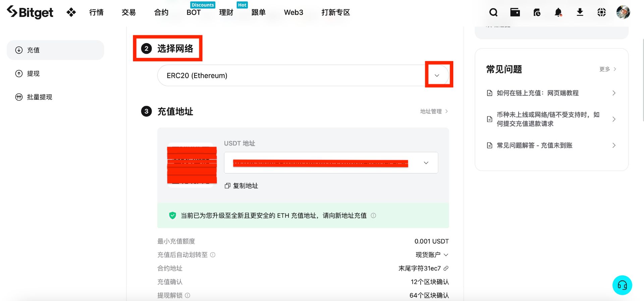Viewport: 644px width, 301px height.
Task: Expand the USDT address dropdown chevron
Action: [426, 163]
